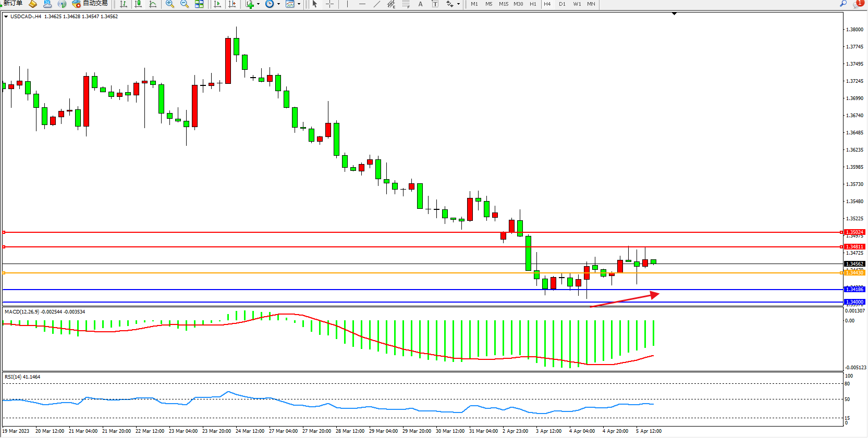Click the zoom out magnifier icon
Screen dimensions: 868x438
coord(185,4)
